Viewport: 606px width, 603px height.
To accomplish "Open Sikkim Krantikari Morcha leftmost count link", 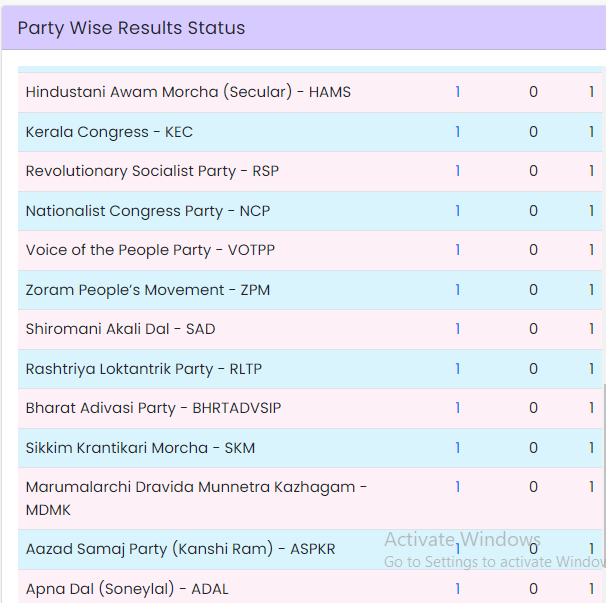I will coord(458,448).
